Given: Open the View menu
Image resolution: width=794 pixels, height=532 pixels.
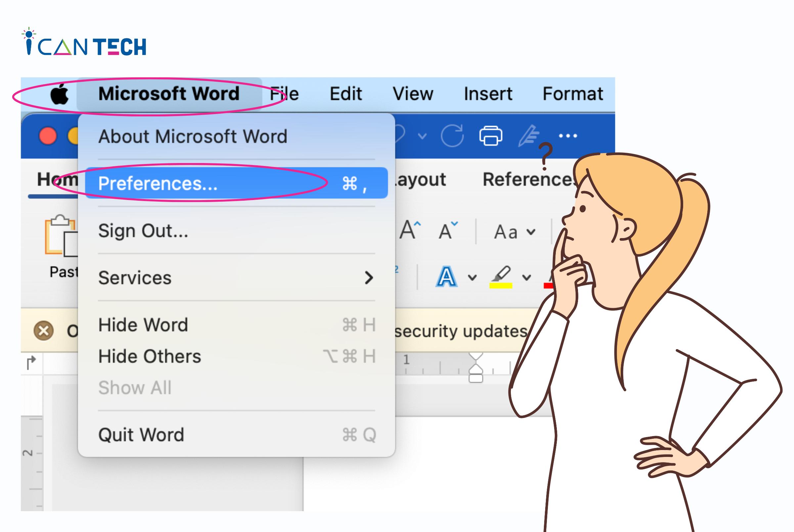Looking at the screenshot, I should tap(413, 94).
